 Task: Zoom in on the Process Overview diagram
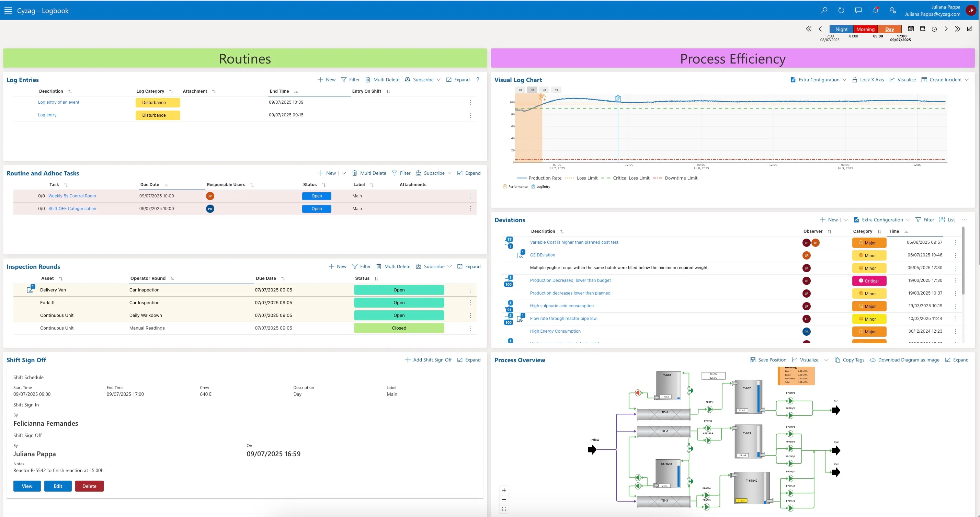(x=504, y=490)
